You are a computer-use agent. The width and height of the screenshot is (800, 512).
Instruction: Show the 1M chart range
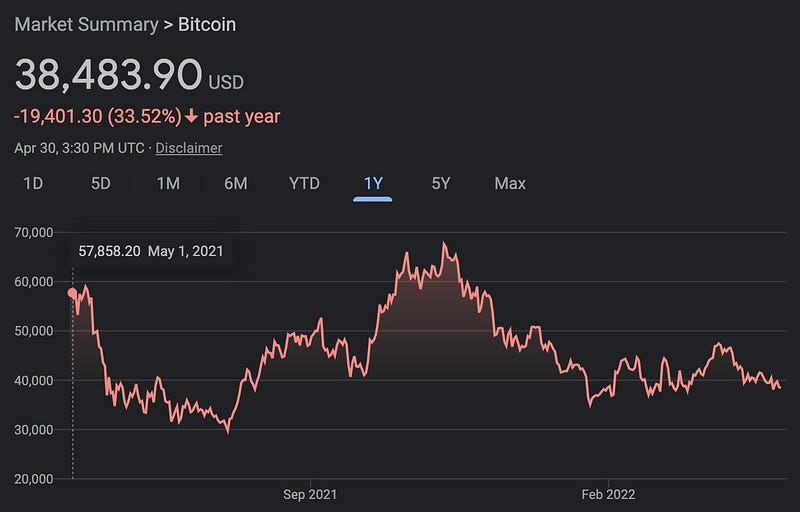[168, 183]
